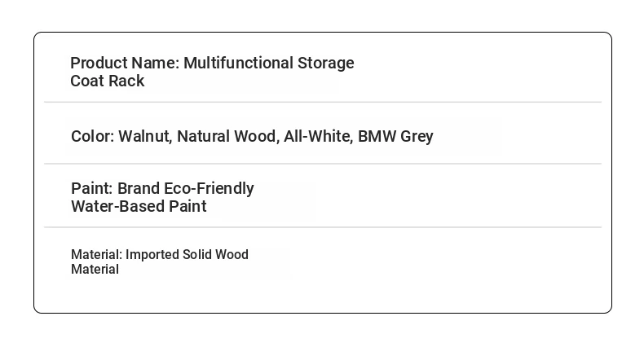Click the word "Storage" in product name
The image size is (644, 347).
326,64
